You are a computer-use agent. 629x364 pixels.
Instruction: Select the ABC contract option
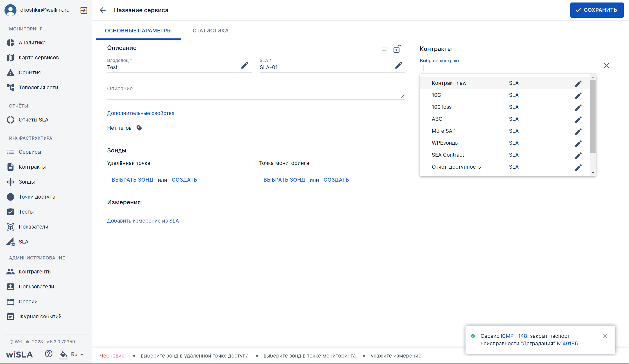pos(505,119)
